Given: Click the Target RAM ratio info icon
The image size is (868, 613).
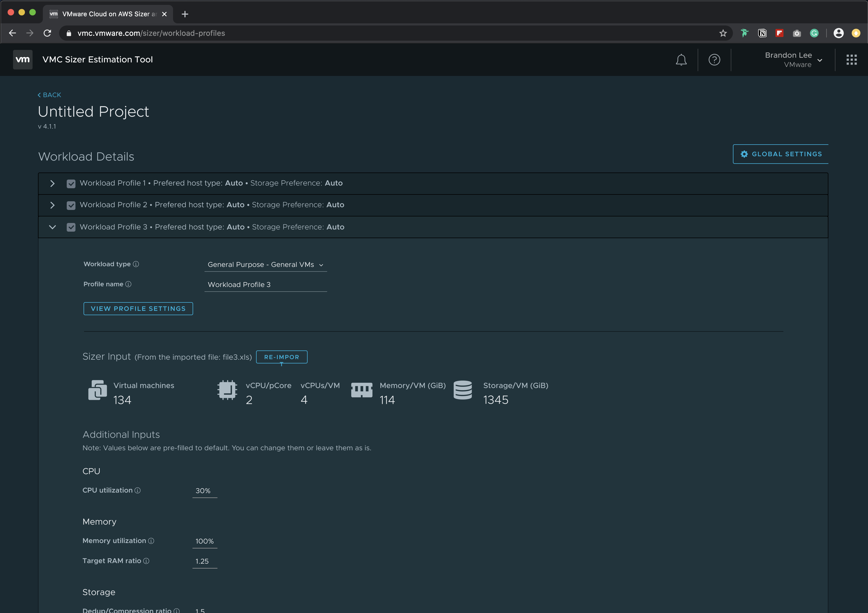Looking at the screenshot, I should 146,561.
